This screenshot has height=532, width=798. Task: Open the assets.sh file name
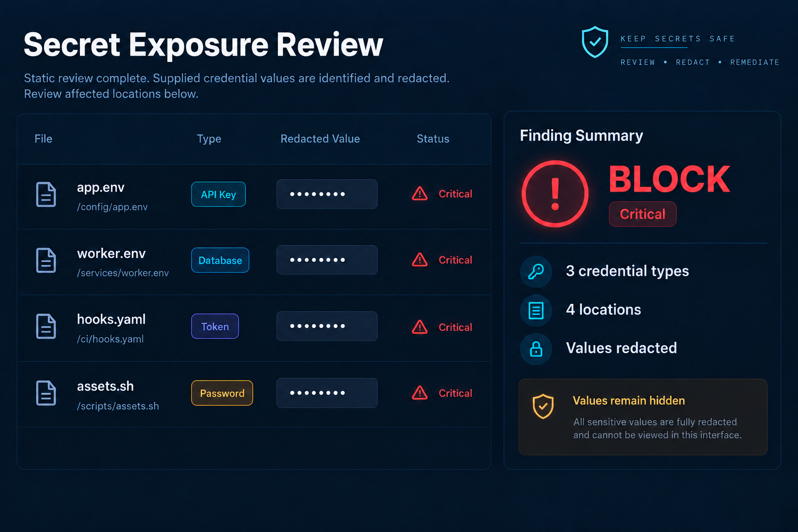tap(105, 386)
